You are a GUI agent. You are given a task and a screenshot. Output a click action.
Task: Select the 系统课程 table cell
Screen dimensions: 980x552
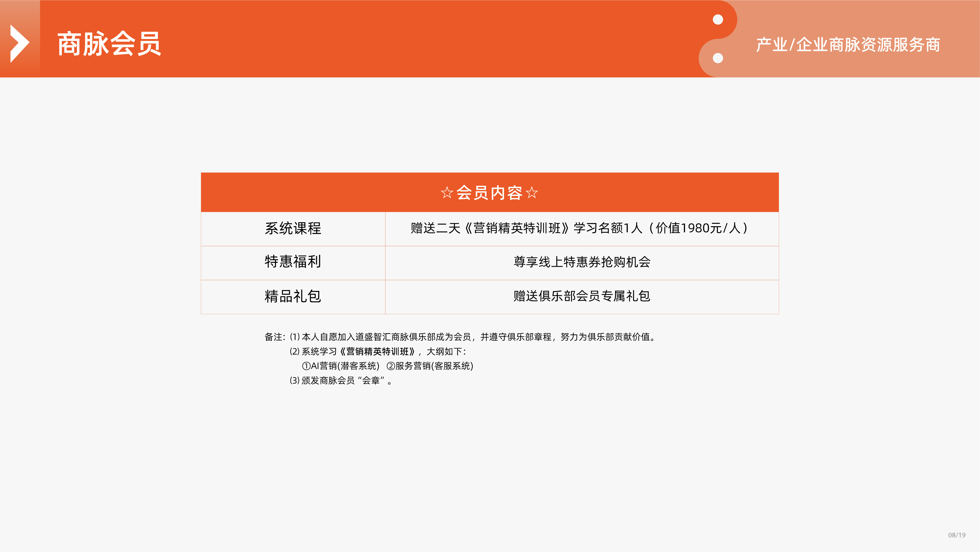pos(293,229)
